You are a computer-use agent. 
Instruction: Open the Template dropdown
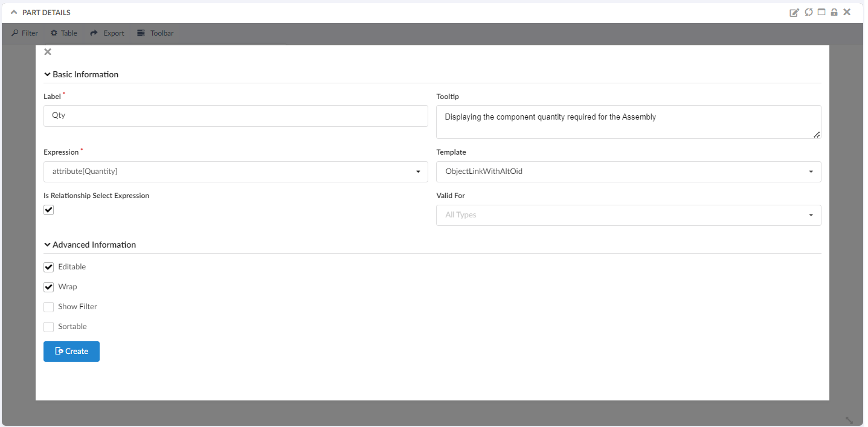[x=628, y=172]
